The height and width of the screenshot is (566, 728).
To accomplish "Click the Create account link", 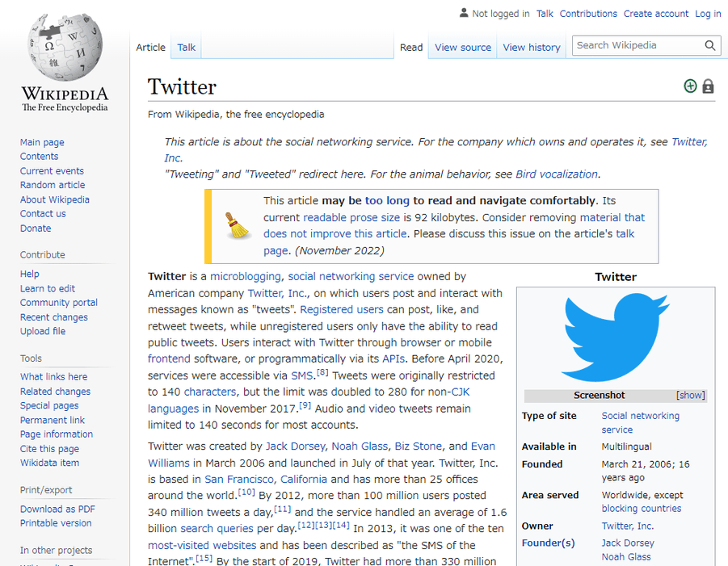I will (656, 14).
